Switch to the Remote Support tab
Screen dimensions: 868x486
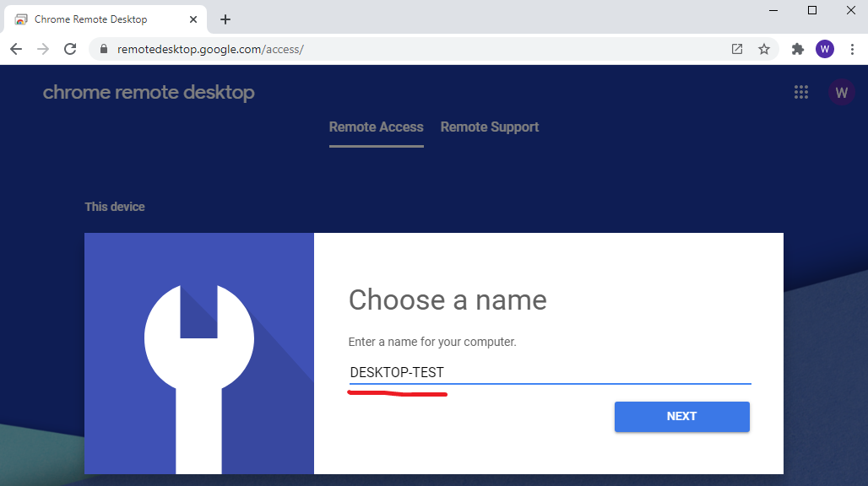coord(490,127)
